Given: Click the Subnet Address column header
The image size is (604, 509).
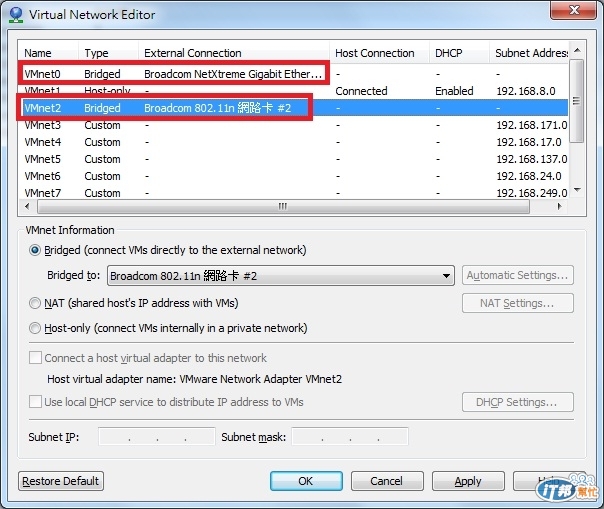Looking at the screenshot, I should tap(529, 53).
